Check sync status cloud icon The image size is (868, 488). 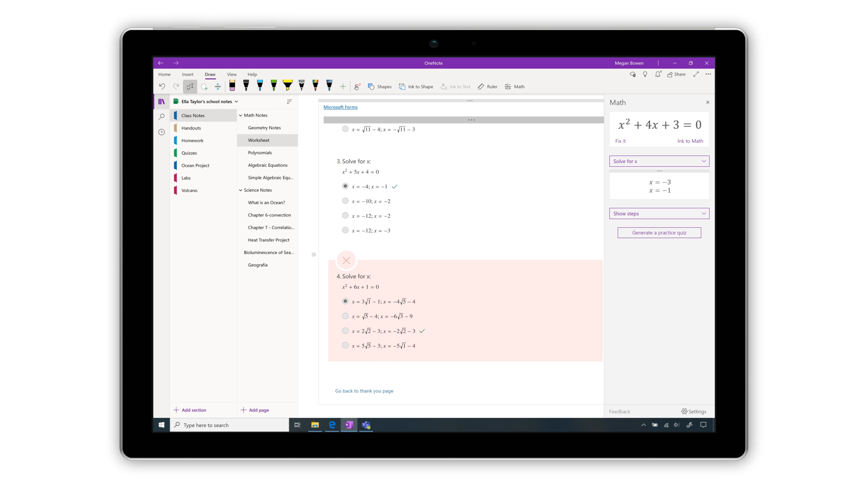point(633,74)
